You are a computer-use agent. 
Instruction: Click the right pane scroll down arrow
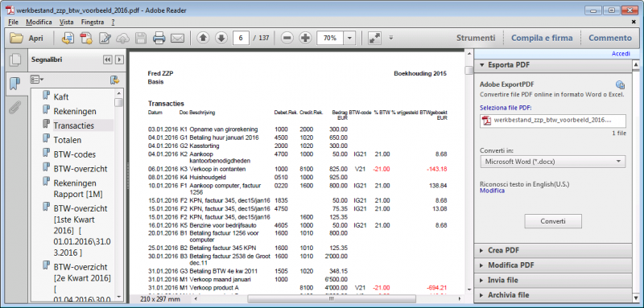[x=635, y=298]
